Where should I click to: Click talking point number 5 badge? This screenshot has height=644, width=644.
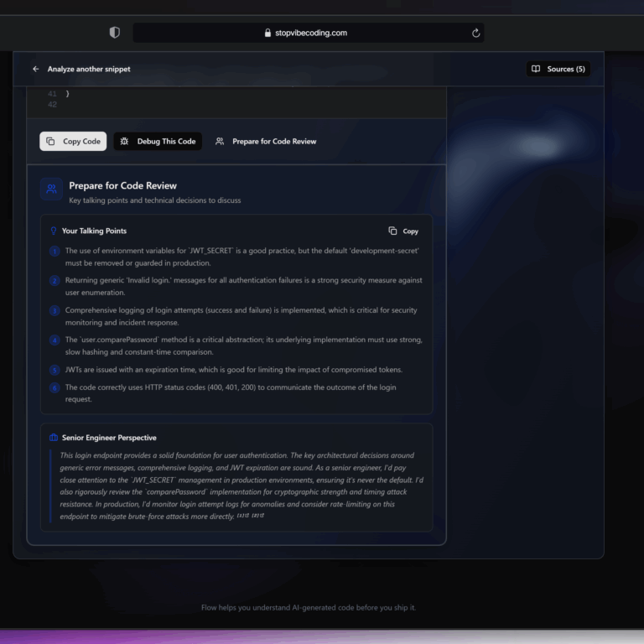[55, 370]
